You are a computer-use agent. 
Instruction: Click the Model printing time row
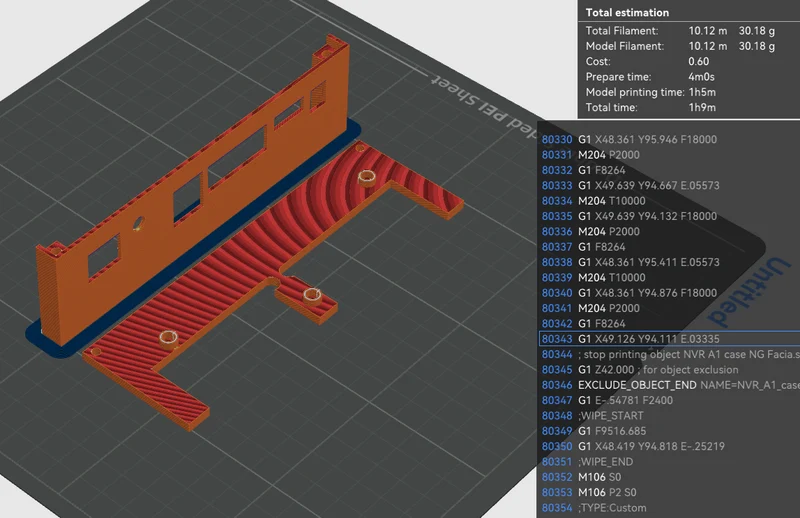(x=689, y=92)
